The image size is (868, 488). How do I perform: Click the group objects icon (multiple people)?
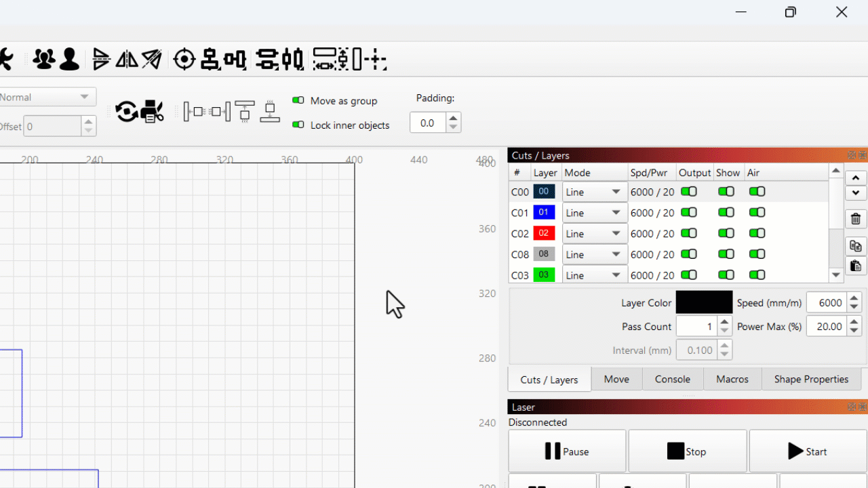pos(44,60)
